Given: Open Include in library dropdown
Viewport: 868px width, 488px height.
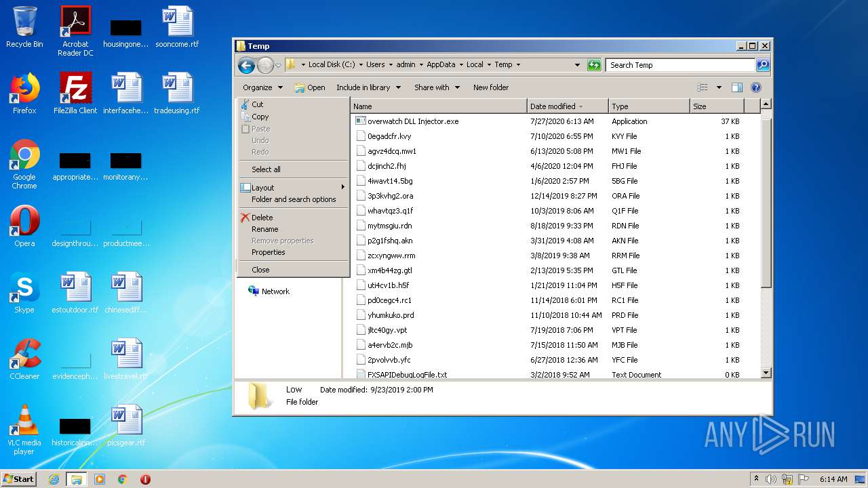Looking at the screenshot, I should (368, 87).
